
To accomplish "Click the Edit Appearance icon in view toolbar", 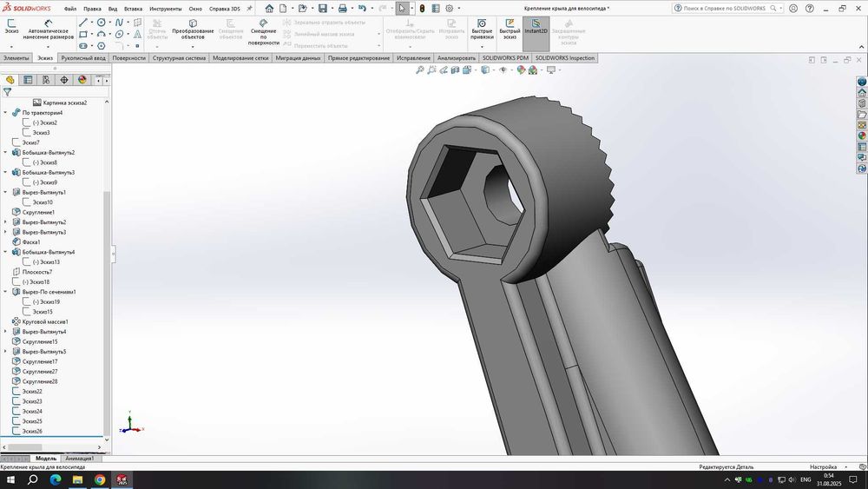I will tap(521, 69).
